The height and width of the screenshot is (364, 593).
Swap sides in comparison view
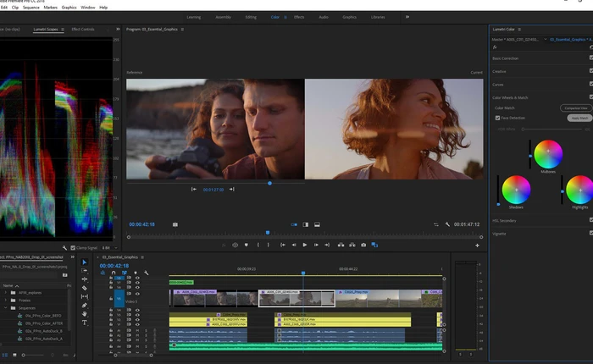click(436, 224)
